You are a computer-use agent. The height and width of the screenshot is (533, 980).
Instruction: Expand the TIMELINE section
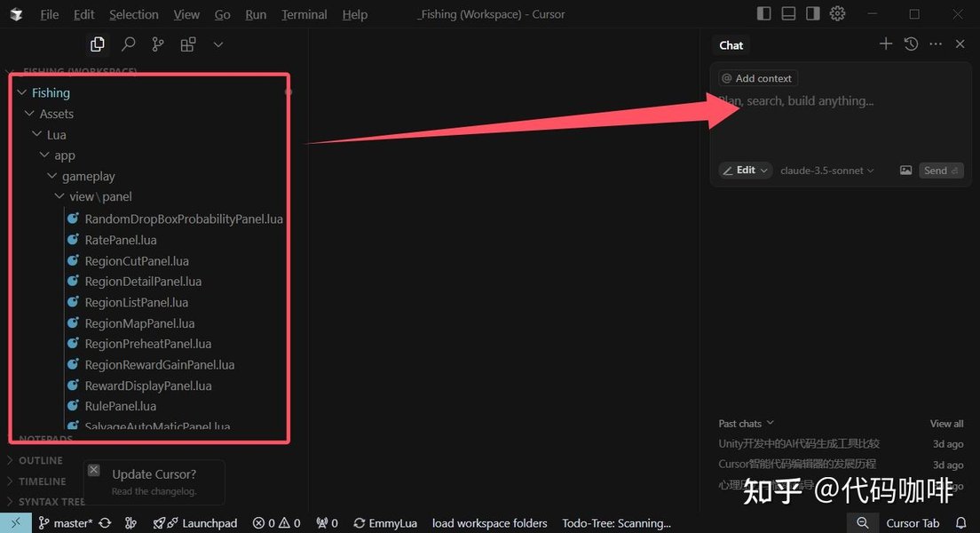[x=41, y=481]
